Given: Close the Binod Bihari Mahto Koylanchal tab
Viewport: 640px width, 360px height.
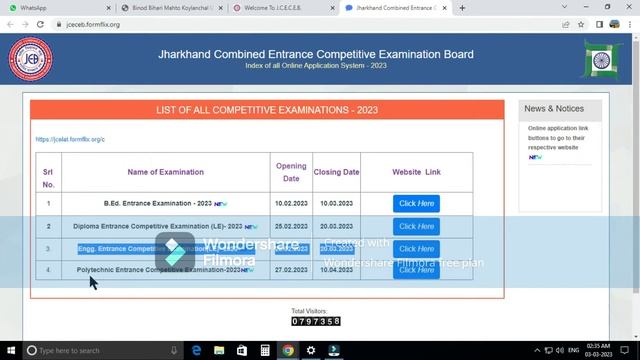Looking at the screenshot, I should click(x=221, y=8).
